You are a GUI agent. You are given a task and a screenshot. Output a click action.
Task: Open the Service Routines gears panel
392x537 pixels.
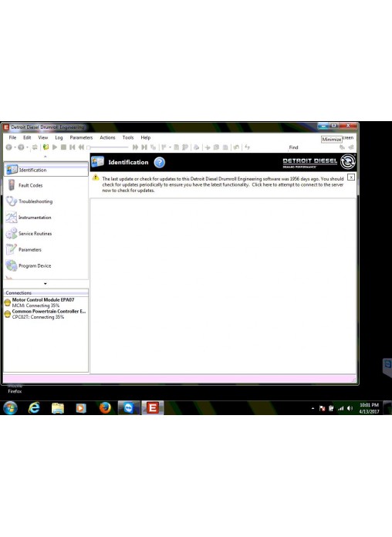tap(46, 234)
